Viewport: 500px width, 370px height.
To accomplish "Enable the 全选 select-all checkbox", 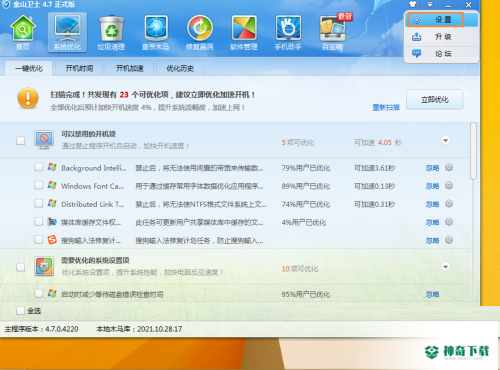I will (x=20, y=311).
